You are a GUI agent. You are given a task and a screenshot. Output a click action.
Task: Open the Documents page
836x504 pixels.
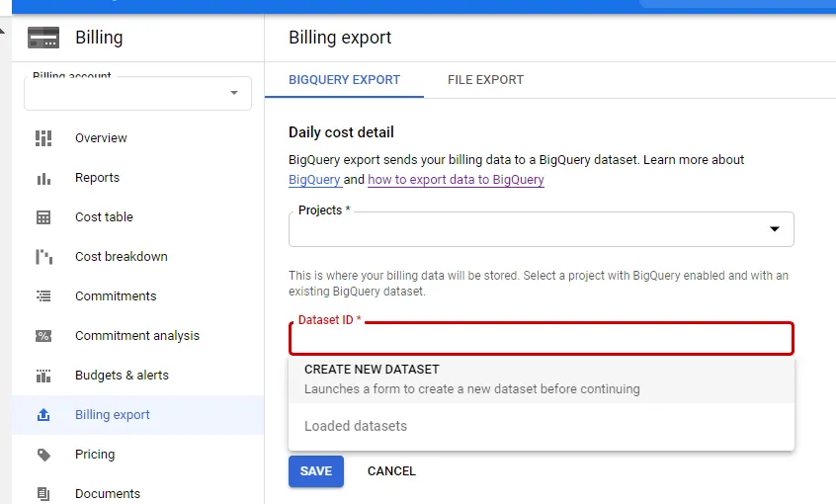tap(137, 493)
